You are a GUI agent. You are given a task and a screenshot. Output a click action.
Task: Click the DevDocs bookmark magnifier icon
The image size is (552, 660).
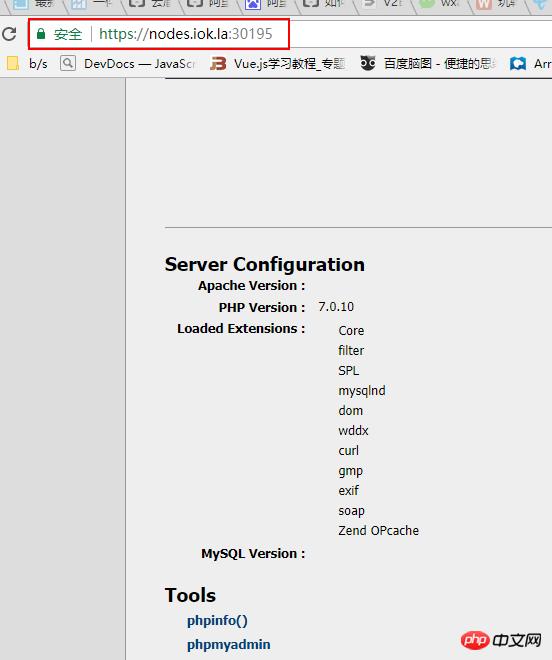[68, 64]
